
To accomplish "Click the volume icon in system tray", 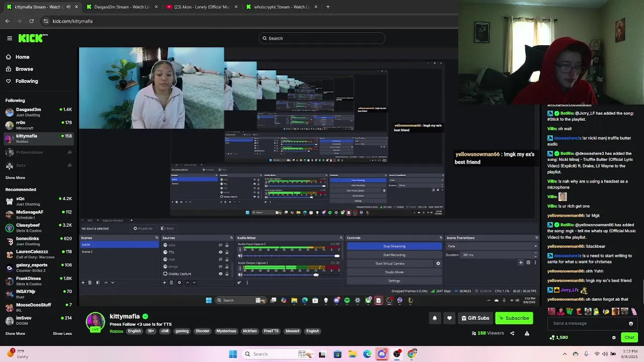I will click(605, 354).
